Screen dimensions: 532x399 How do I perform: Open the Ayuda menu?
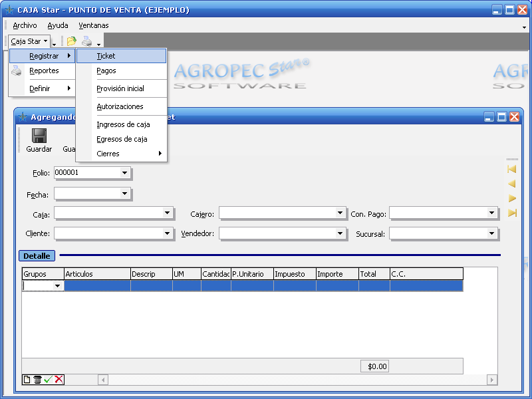pyautogui.click(x=58, y=25)
